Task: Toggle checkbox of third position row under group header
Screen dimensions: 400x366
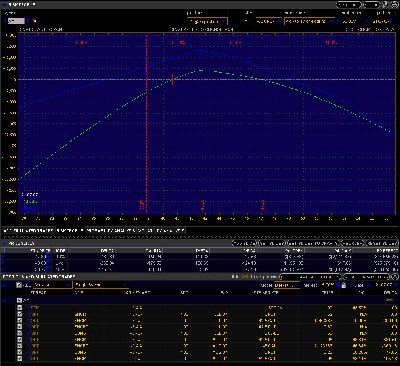Action: point(19,320)
